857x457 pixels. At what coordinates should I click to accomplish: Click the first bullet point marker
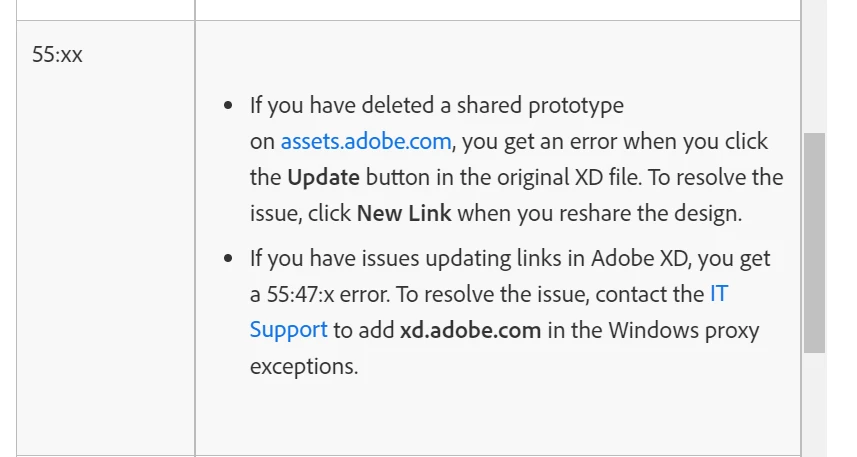(x=228, y=105)
